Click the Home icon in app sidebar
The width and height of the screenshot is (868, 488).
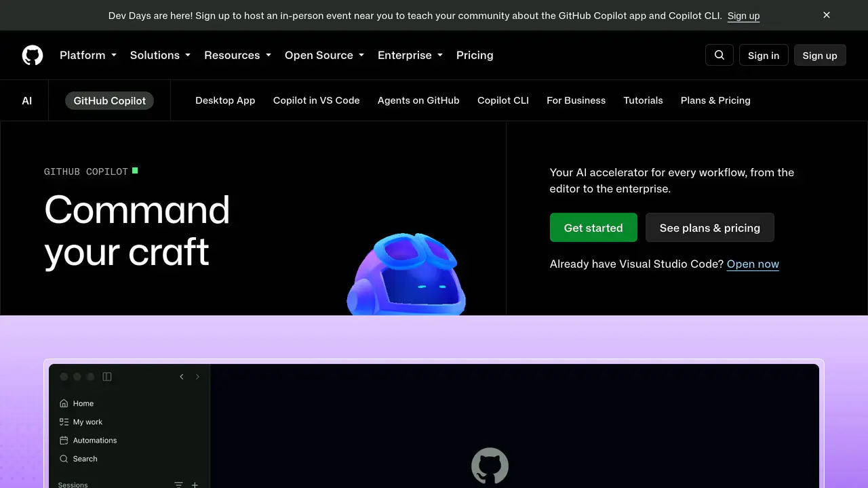[x=64, y=403]
